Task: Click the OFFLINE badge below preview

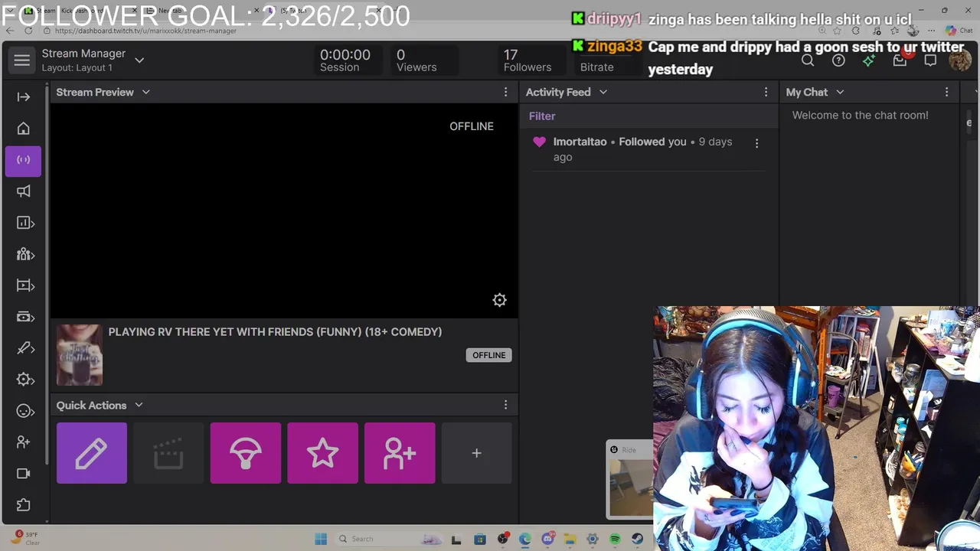Action: coord(488,355)
